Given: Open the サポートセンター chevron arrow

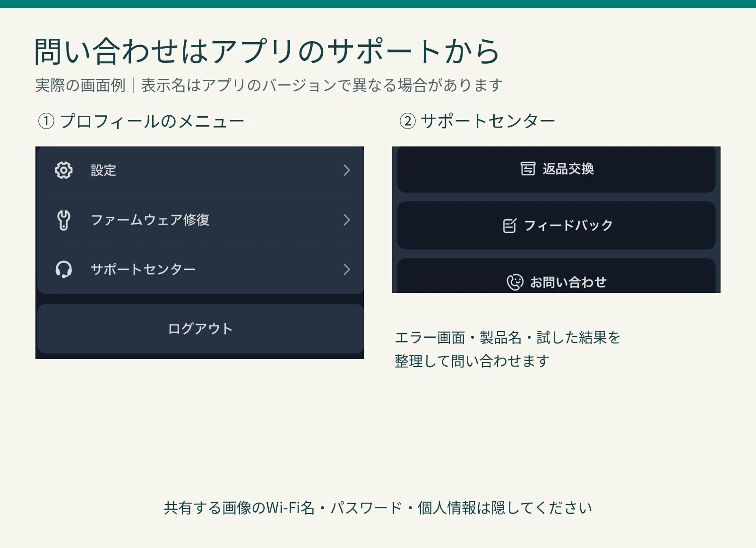Looking at the screenshot, I should pyautogui.click(x=346, y=269).
